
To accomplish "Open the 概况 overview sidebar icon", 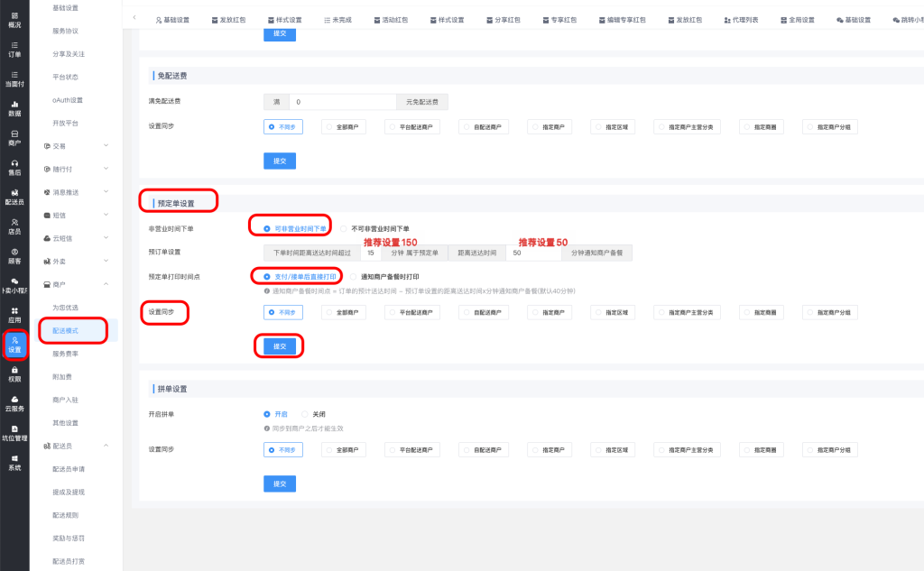I will pos(14,20).
